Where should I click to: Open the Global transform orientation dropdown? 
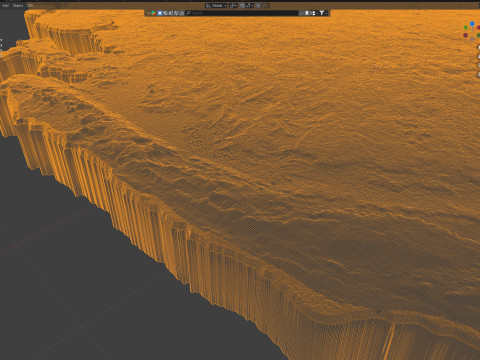pyautogui.click(x=216, y=6)
